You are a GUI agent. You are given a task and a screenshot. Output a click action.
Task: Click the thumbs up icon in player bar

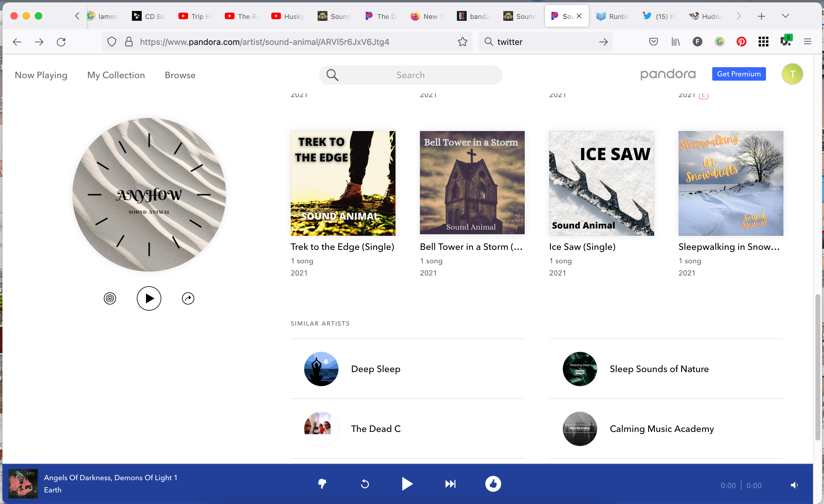point(493,484)
